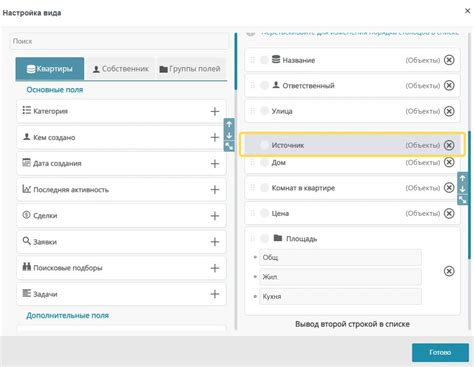Image resolution: width=474 pixels, height=367 pixels.
Task: Click the expand icon on right panel edge
Action: tap(462, 200)
